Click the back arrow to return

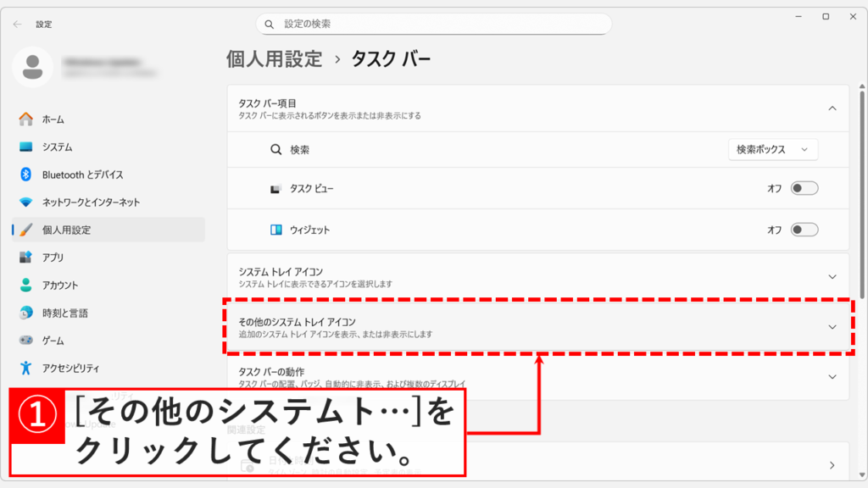click(16, 25)
